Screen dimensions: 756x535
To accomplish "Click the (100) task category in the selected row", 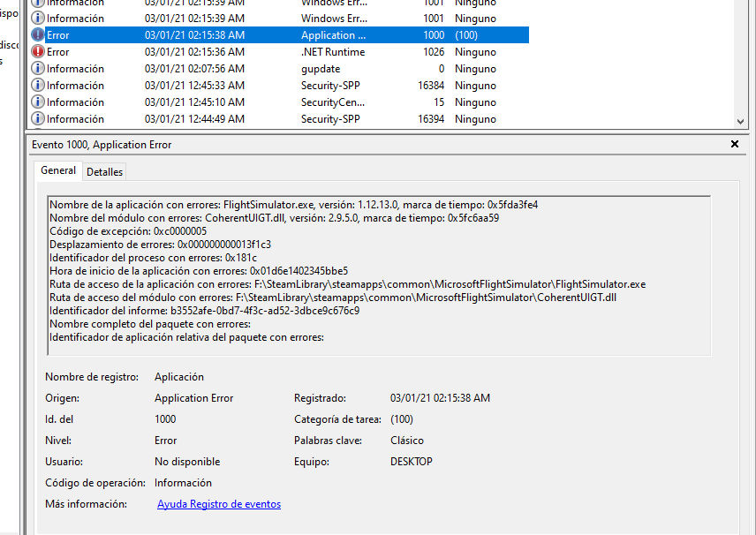I will (x=466, y=35).
